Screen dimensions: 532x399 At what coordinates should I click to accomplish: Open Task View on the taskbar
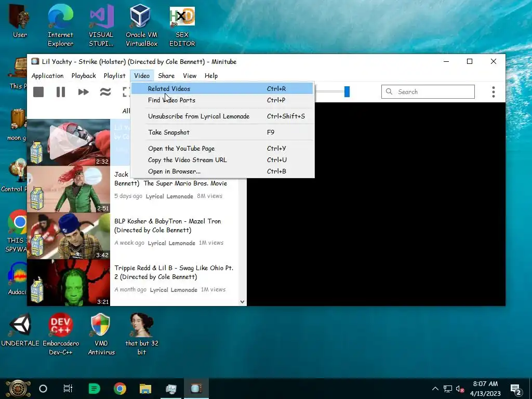[x=68, y=389]
